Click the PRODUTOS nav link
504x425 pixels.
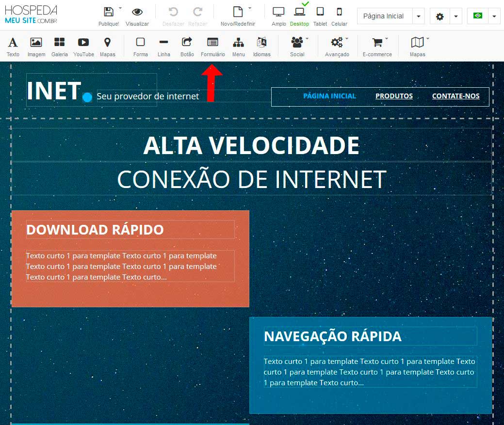click(x=394, y=96)
